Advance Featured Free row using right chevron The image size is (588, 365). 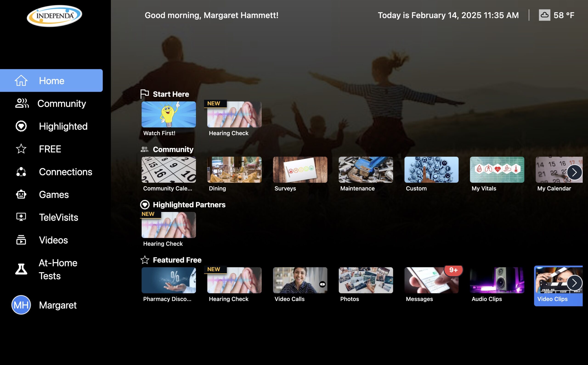pos(574,283)
